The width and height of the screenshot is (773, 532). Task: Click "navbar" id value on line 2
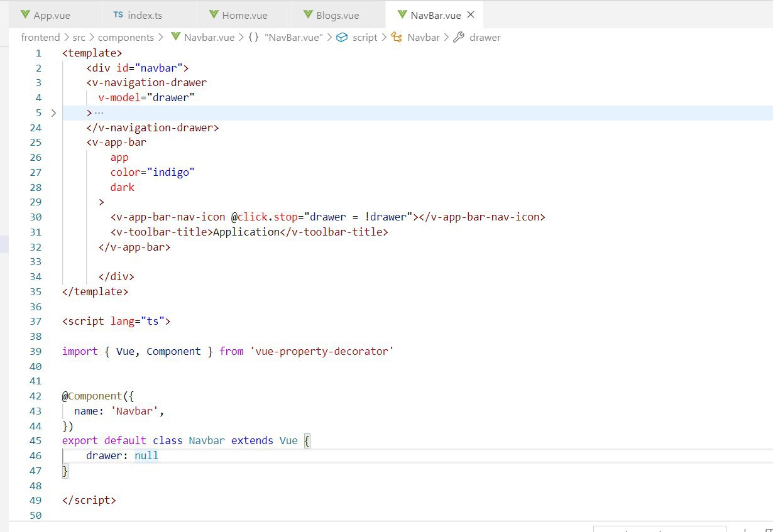pos(159,68)
